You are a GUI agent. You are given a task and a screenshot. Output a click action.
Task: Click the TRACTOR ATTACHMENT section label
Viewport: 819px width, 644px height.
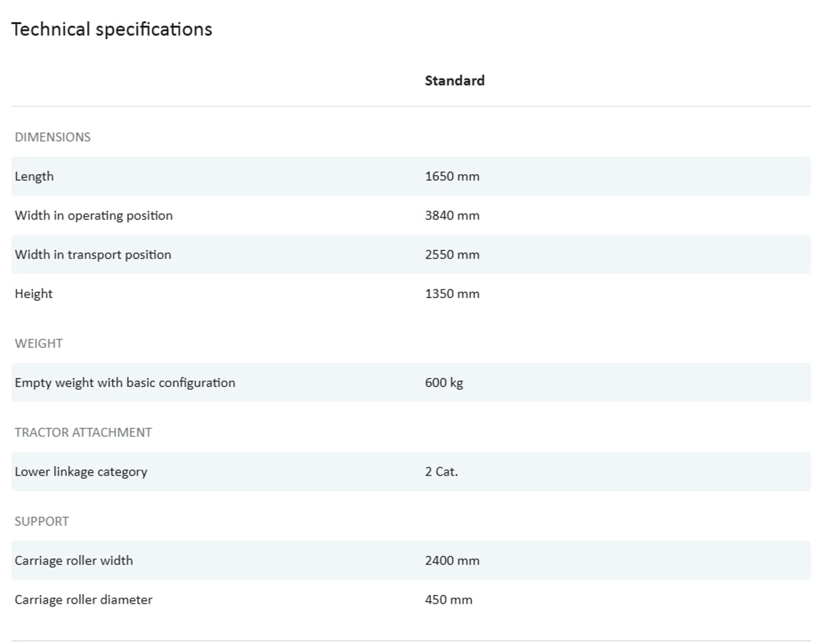[x=83, y=433]
